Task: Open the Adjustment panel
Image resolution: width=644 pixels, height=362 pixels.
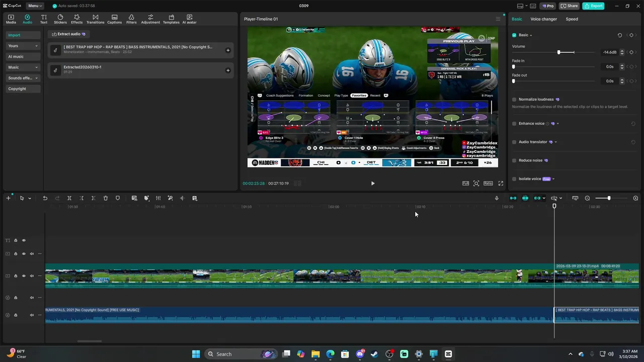Action: [x=150, y=19]
